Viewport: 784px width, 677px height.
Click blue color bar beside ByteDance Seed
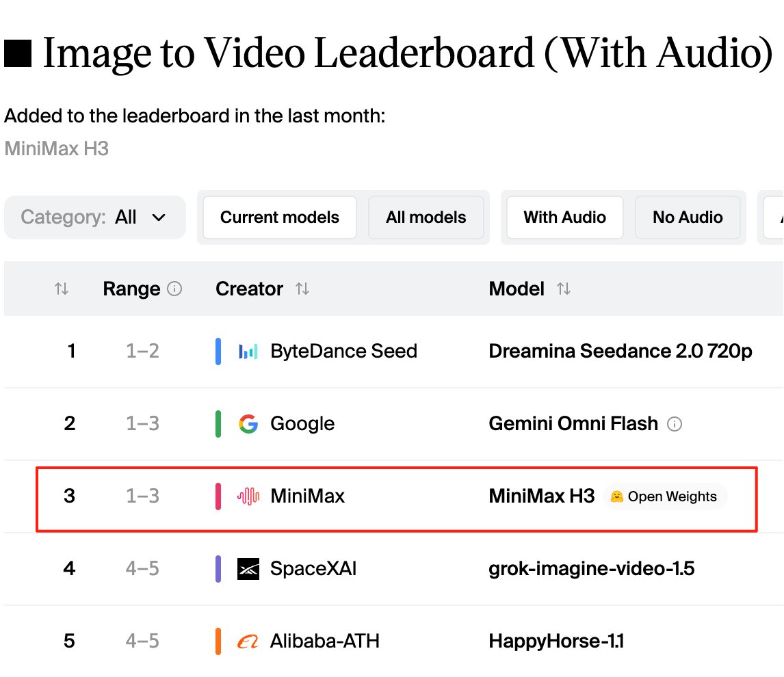(x=218, y=351)
